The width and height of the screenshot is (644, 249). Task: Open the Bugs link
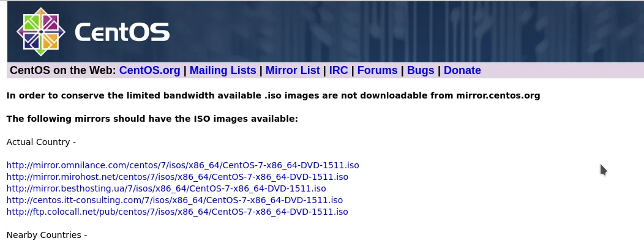point(421,70)
